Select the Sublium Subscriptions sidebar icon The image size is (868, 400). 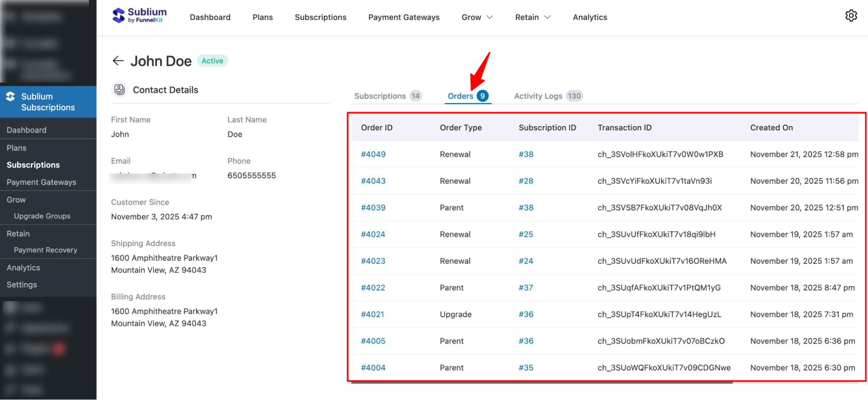[10, 96]
